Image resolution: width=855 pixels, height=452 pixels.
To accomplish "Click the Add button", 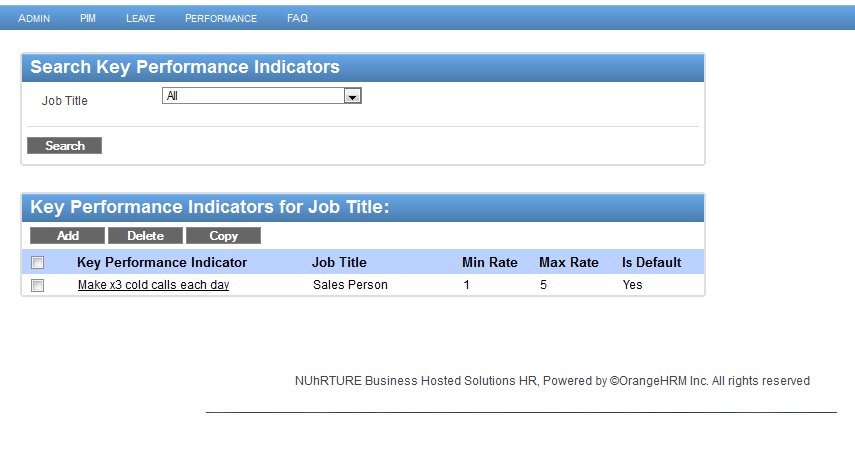I will (68, 236).
